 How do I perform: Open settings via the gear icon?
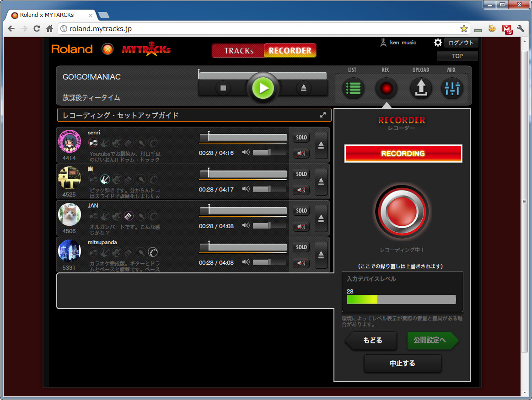(438, 43)
